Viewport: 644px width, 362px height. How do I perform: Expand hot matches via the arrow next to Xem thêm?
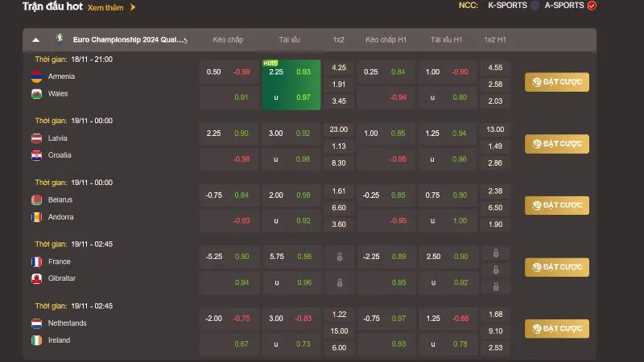coord(133,7)
